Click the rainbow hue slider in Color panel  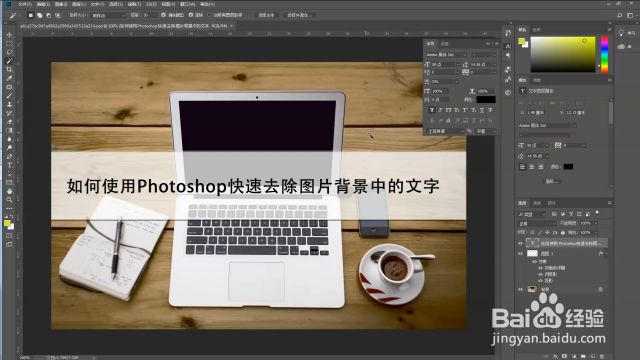[604, 55]
